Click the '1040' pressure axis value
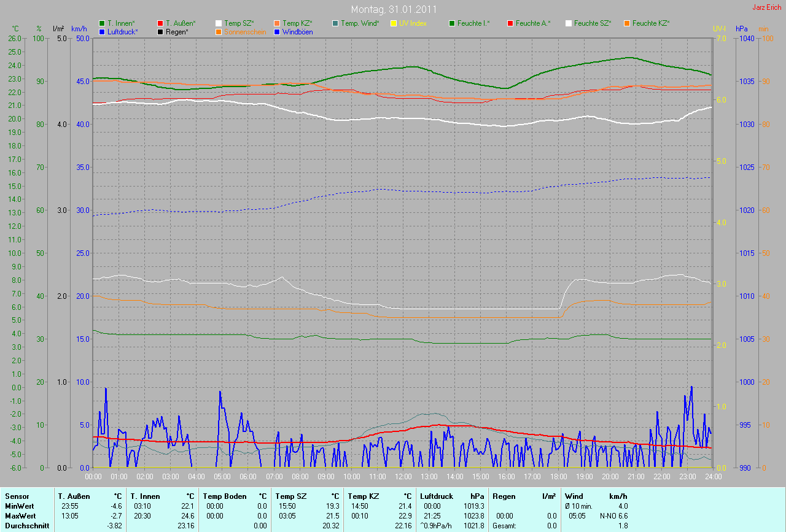 (746, 38)
